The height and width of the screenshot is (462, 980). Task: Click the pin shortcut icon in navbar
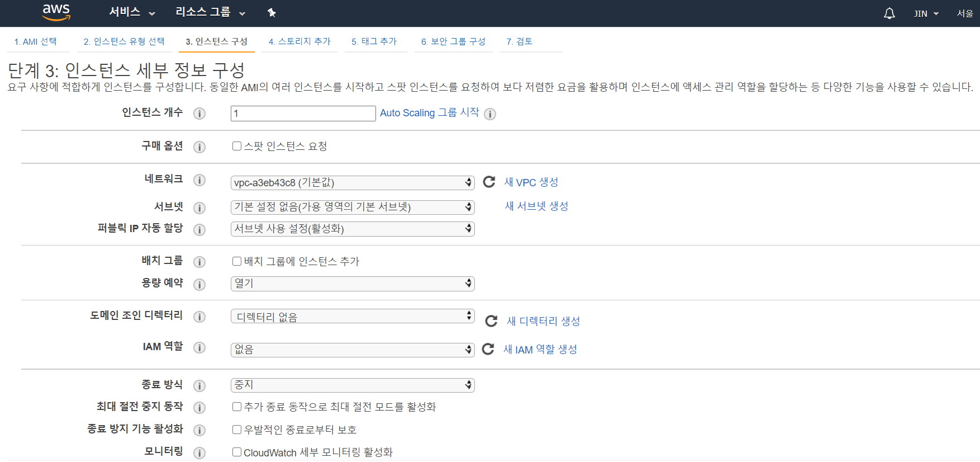272,13
